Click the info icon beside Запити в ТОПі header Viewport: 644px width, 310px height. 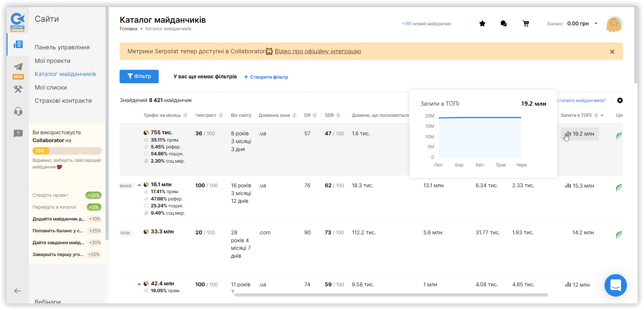click(x=596, y=115)
